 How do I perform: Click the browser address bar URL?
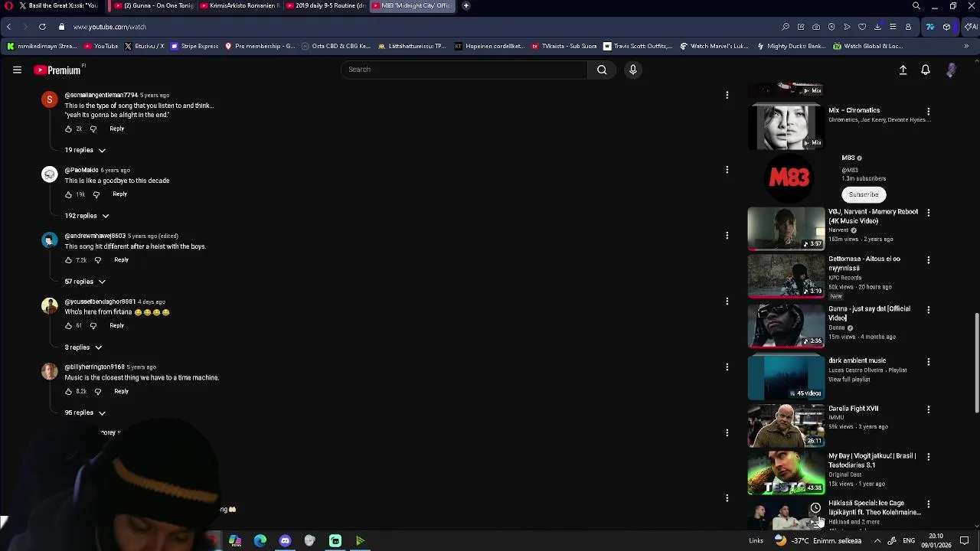coord(109,27)
